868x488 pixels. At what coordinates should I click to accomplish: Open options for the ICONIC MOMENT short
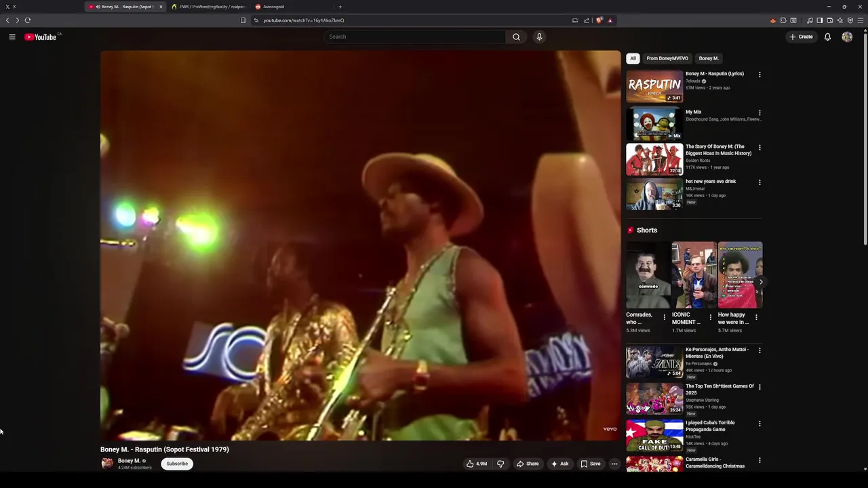point(711,317)
